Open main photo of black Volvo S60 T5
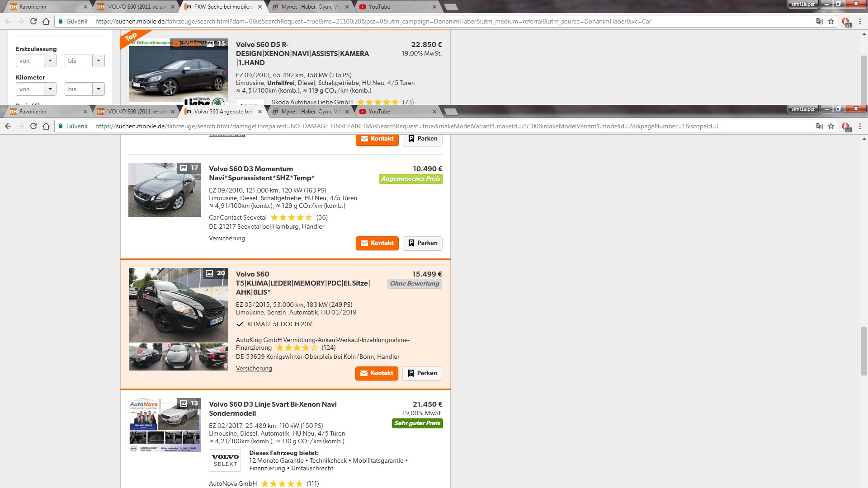Screen dimensions: 868x488 (178, 305)
